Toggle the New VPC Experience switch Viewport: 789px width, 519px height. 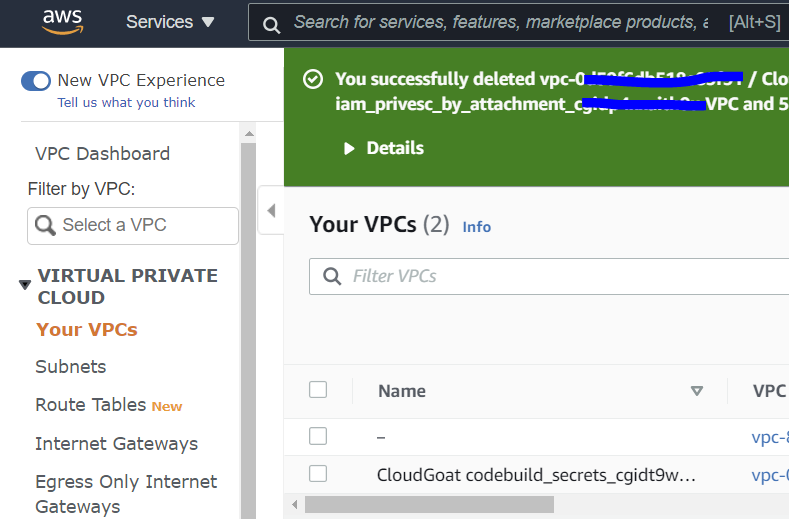point(36,81)
